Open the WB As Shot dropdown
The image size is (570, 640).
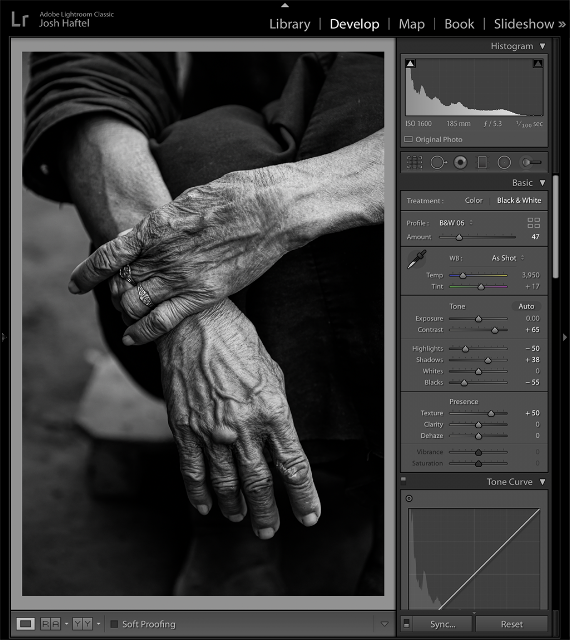pos(508,258)
